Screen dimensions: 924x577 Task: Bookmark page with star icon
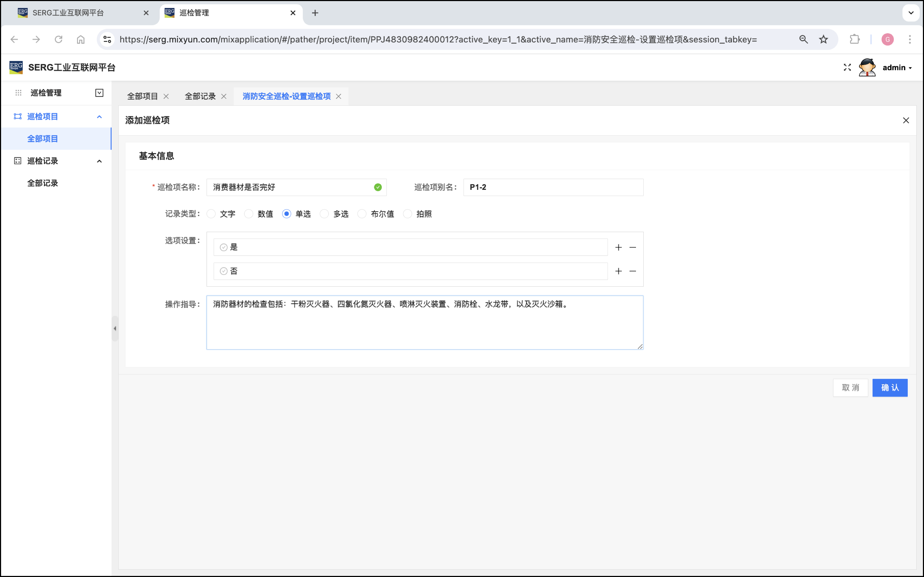tap(823, 39)
